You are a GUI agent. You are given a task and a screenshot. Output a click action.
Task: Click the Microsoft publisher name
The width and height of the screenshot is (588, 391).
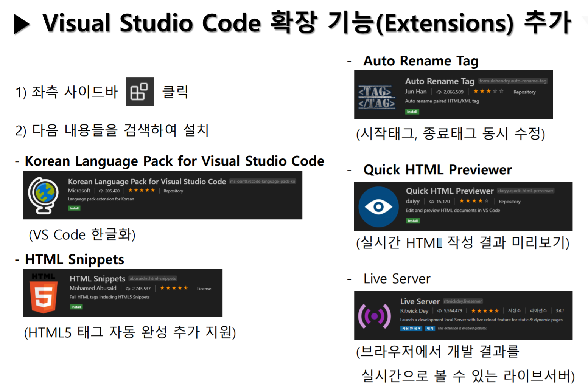79,191
